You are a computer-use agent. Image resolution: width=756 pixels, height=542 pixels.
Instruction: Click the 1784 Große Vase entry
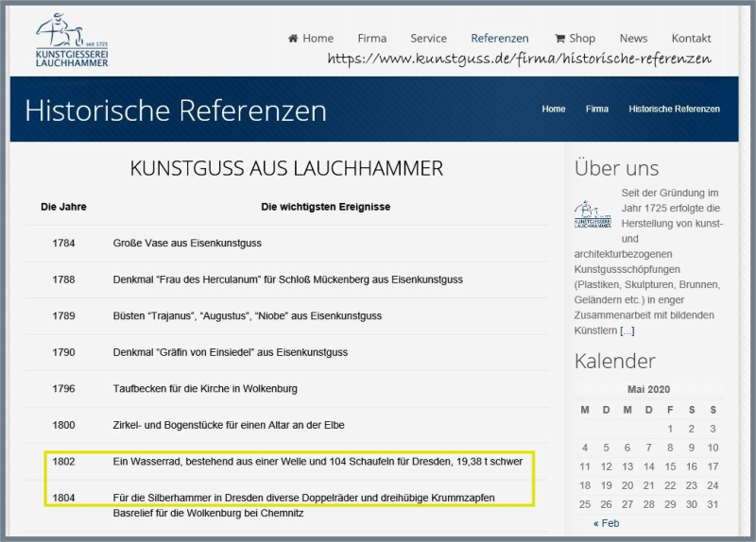point(187,243)
